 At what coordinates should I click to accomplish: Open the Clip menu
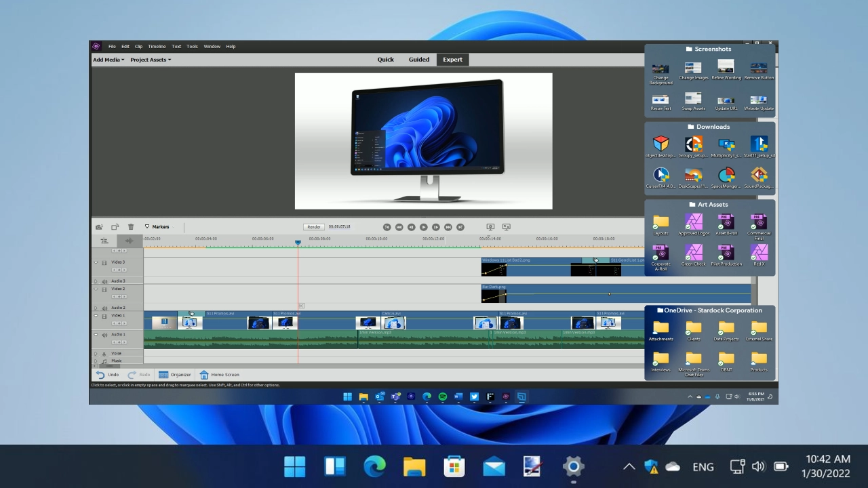(138, 47)
